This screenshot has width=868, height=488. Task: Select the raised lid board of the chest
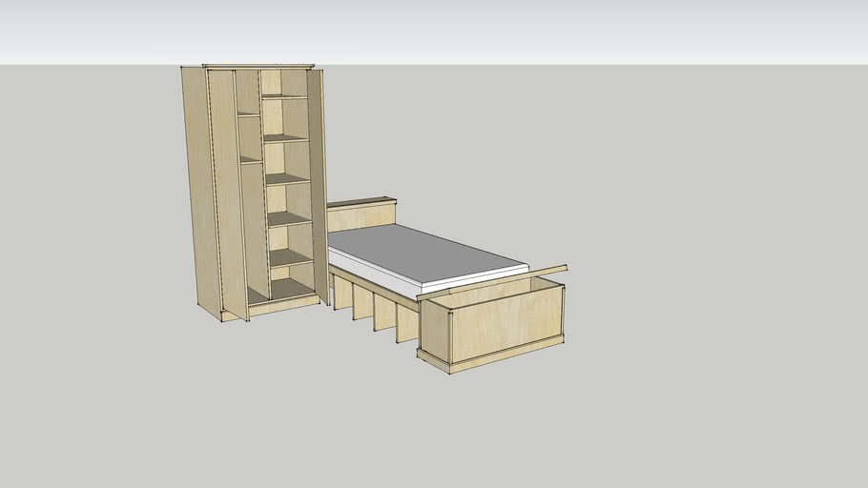click(496, 282)
